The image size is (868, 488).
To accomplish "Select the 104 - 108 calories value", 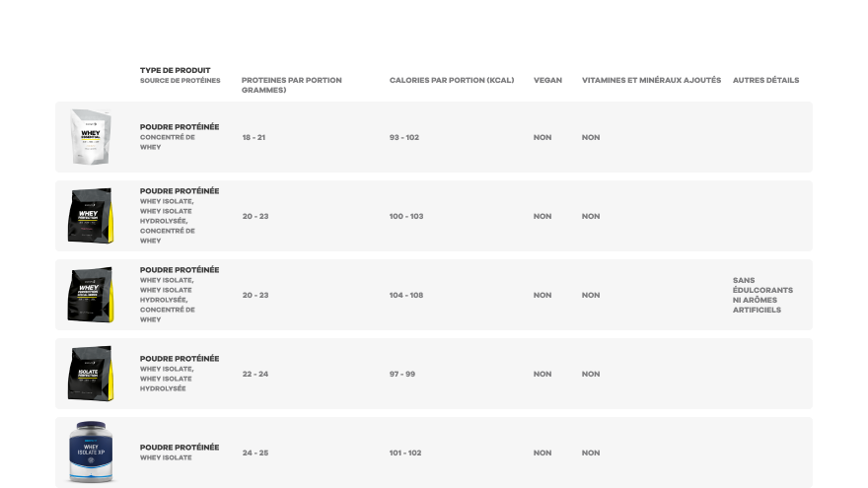I will (406, 295).
